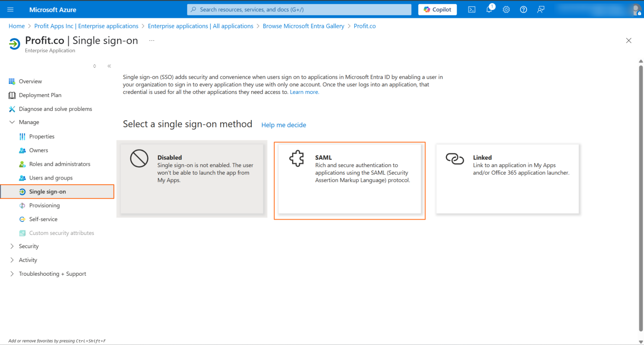
Task: Open Browse Microsoft Entra Gallery breadcrumb
Action: pyautogui.click(x=303, y=26)
